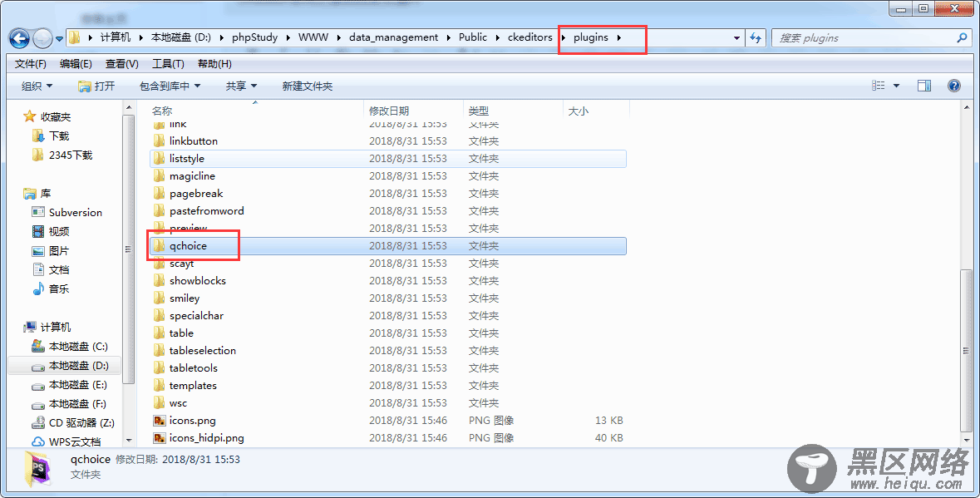This screenshot has width=980, height=498.
Task: Expand the 共享 dropdown menu
Action: 241,86
